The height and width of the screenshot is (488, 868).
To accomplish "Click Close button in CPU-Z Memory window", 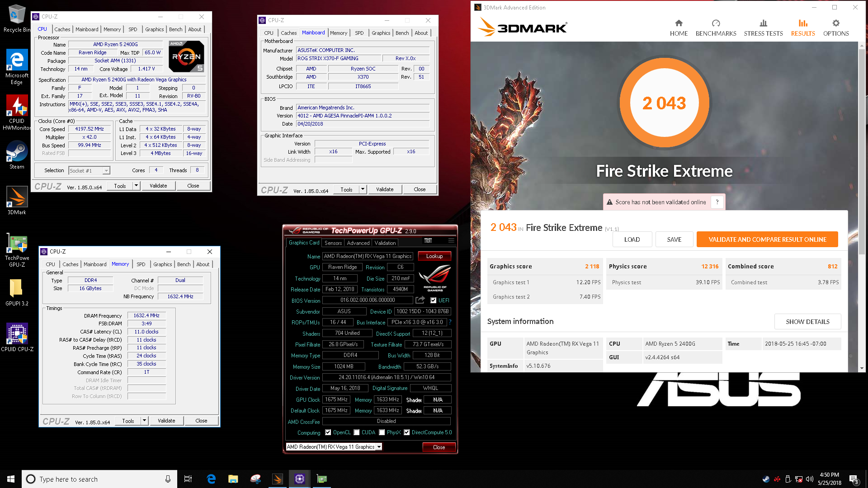I will point(201,421).
